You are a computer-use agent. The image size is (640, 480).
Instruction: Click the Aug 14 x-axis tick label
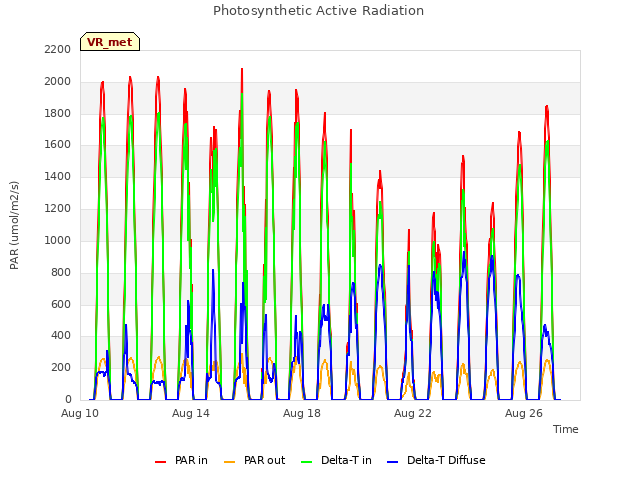[191, 413]
